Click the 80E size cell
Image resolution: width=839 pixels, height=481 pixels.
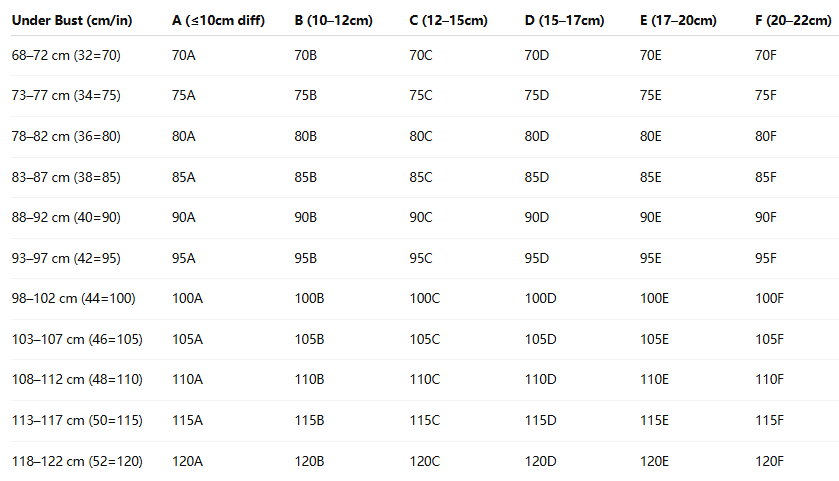tap(650, 136)
